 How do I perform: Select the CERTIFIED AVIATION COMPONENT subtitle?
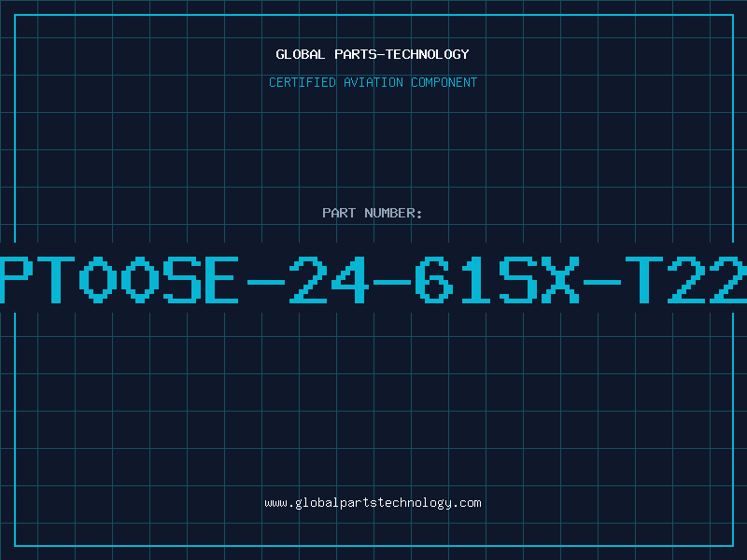(373, 82)
